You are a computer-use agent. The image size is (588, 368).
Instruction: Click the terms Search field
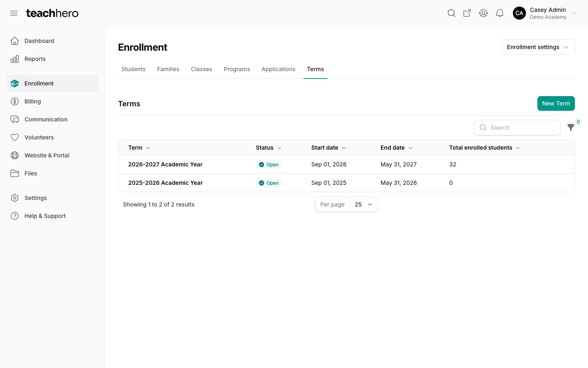pos(517,128)
